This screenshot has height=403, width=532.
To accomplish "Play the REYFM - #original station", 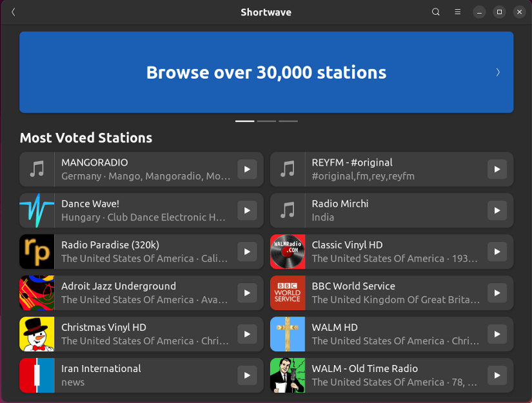I will pyautogui.click(x=497, y=170).
